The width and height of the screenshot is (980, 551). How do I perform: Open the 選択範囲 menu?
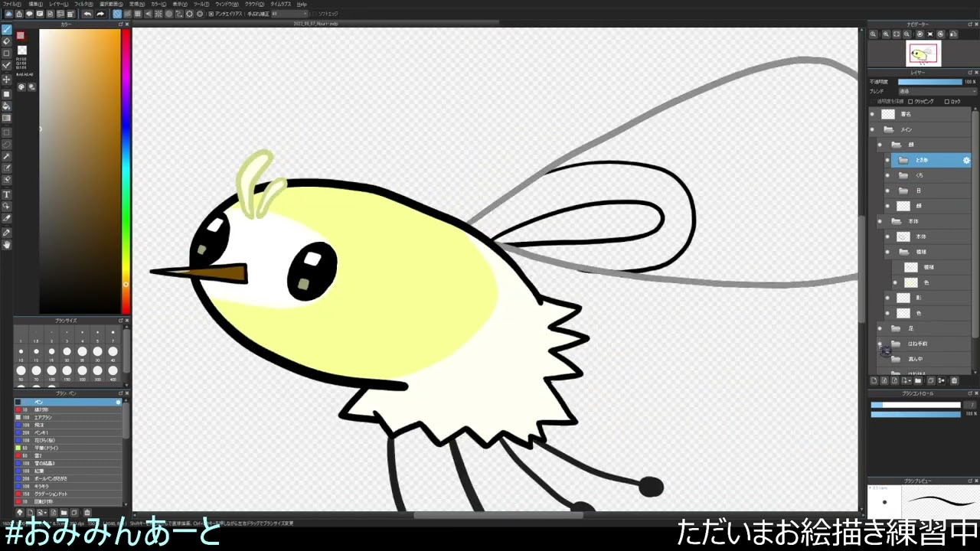(x=112, y=4)
